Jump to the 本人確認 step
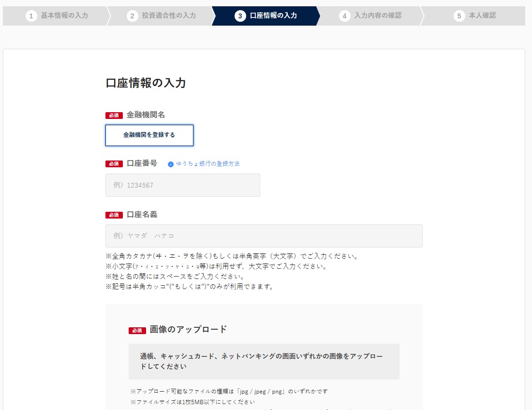This screenshot has height=410, width=532. [x=482, y=15]
